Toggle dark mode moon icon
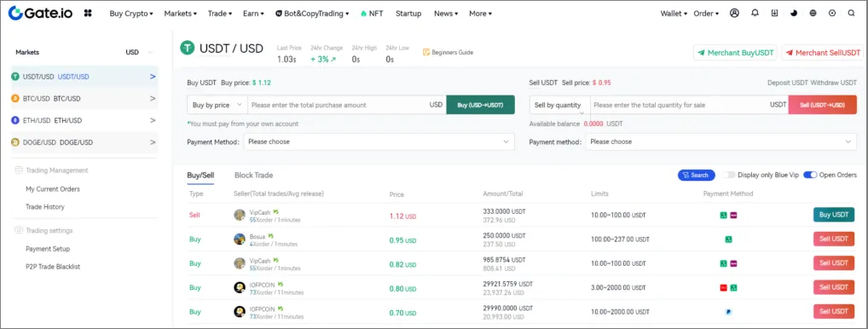Screen dimensions: 868x329 (x=794, y=14)
